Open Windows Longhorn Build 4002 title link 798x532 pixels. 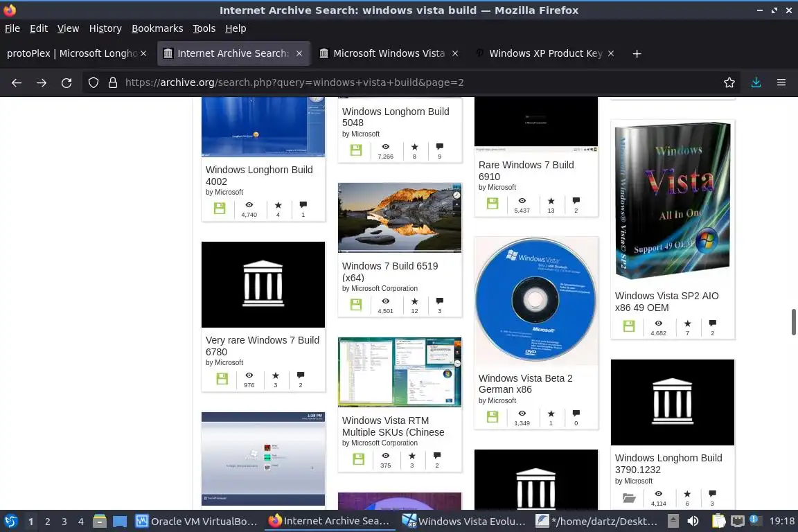[x=259, y=176]
